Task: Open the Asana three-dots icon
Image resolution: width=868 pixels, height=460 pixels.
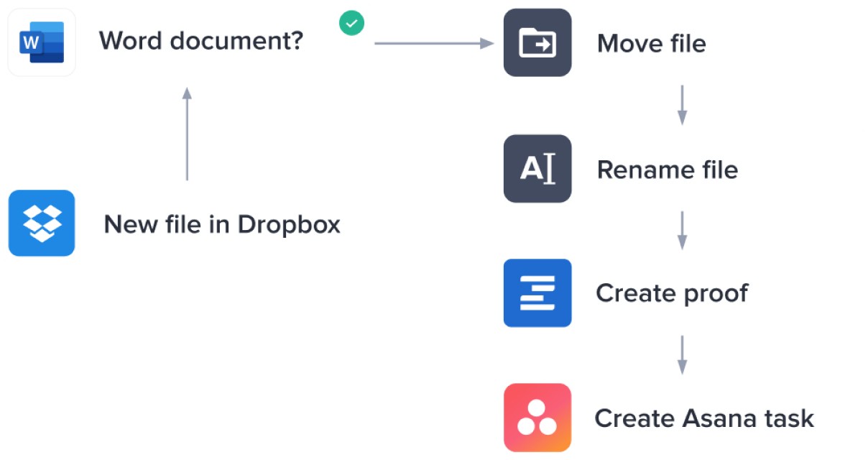Action: tap(537, 418)
